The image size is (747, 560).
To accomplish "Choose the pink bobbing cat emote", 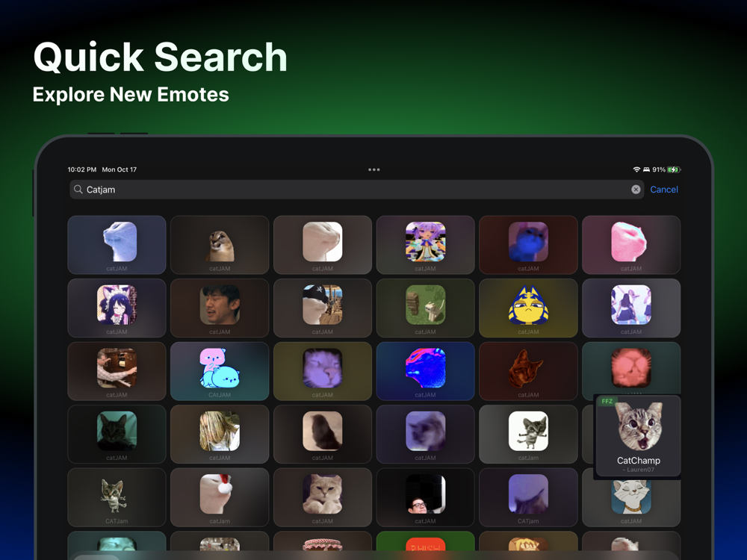I will (630, 245).
